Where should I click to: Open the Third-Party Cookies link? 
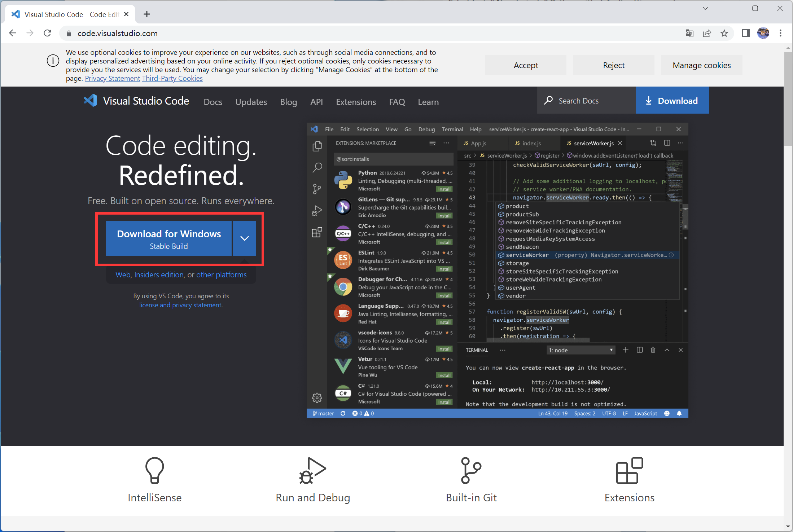click(172, 78)
